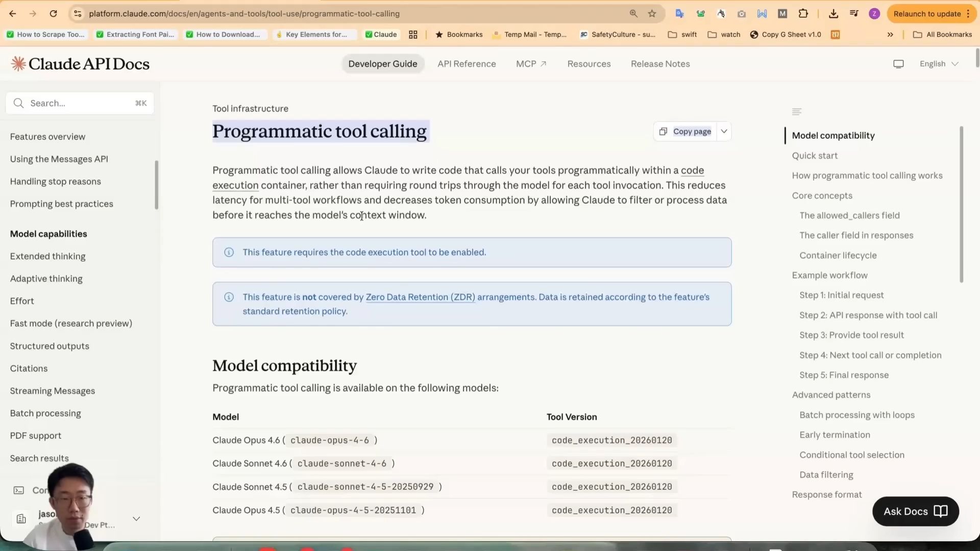Click the browser reload page icon

[53, 14]
